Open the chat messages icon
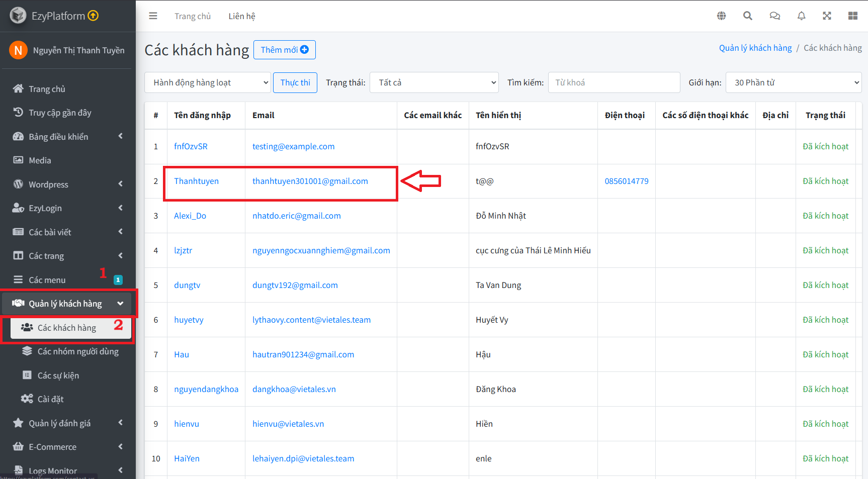 pos(775,16)
